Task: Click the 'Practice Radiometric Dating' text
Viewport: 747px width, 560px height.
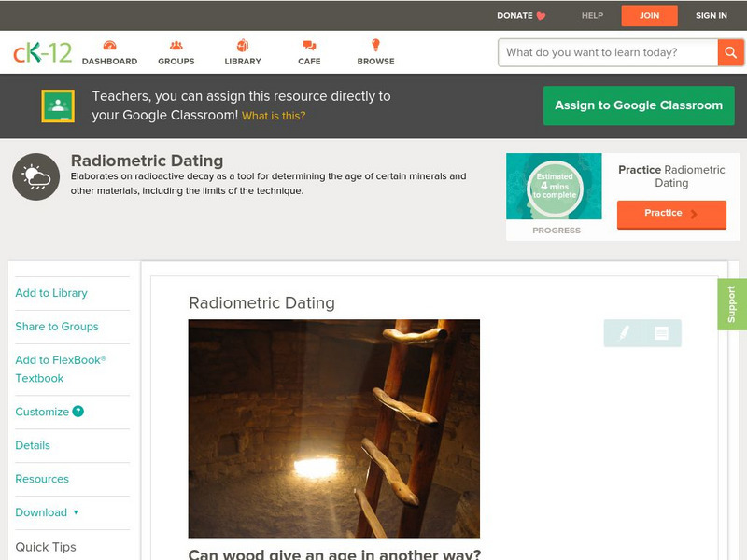Action: [671, 176]
